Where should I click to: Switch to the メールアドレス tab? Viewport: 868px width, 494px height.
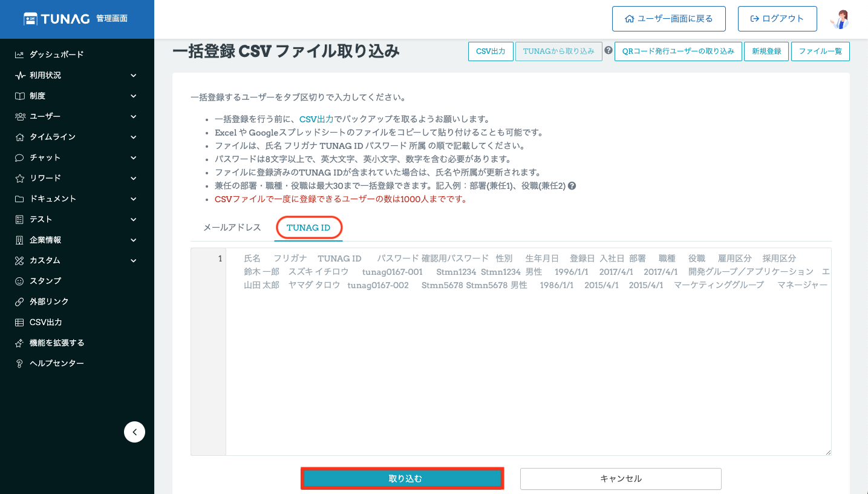pyautogui.click(x=232, y=228)
